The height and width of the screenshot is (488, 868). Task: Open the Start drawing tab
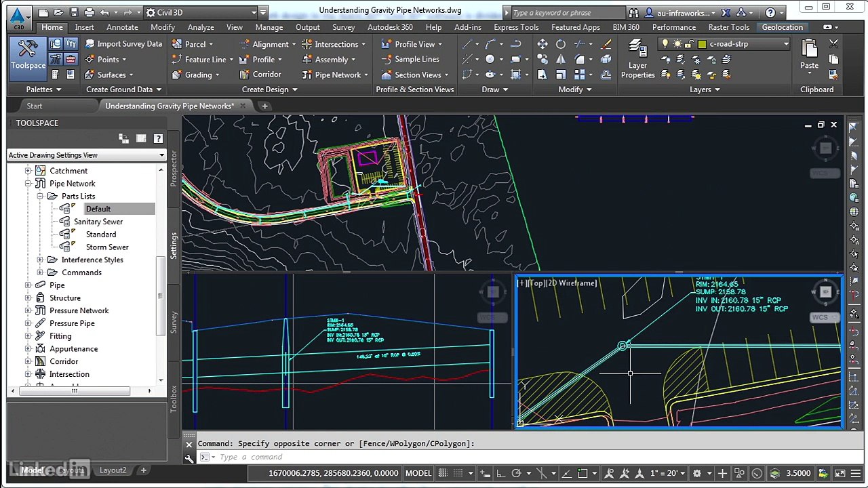[x=34, y=106]
